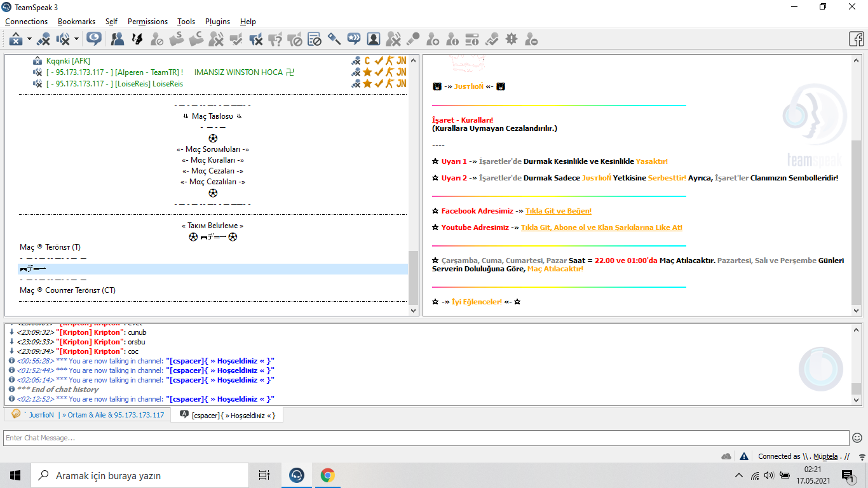Open the Self menu
This screenshot has height=488, width=868.
[112, 22]
